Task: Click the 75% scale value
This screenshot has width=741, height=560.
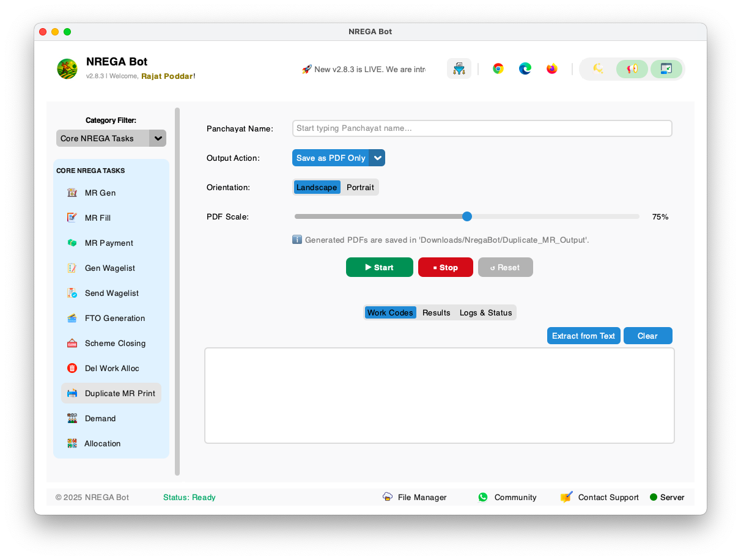Action: [x=660, y=216]
